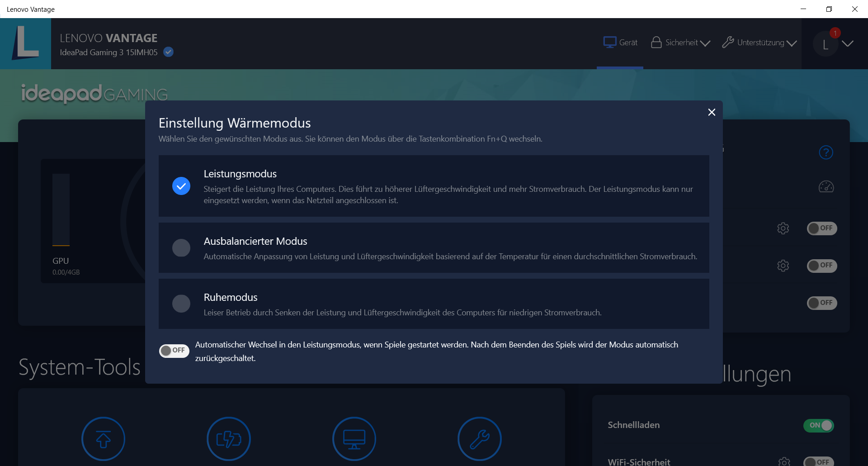The image size is (868, 466).
Task: Click the GPU 0.00/4GB readout
Action: click(66, 266)
